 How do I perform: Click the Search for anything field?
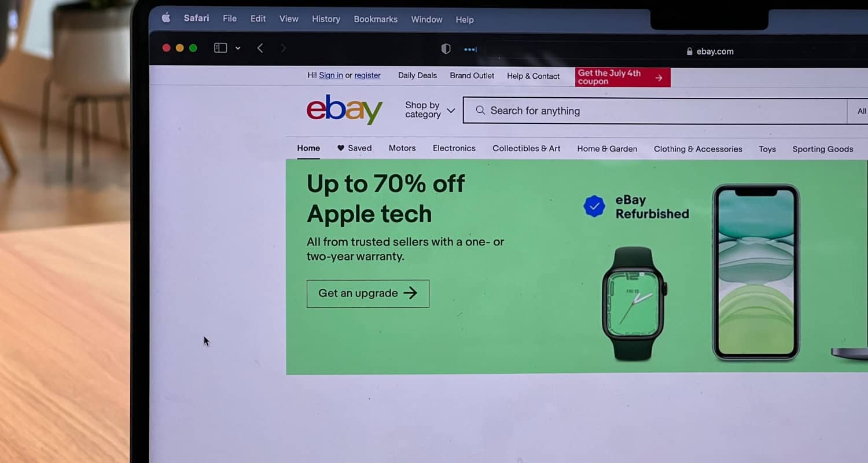pyautogui.click(x=655, y=111)
